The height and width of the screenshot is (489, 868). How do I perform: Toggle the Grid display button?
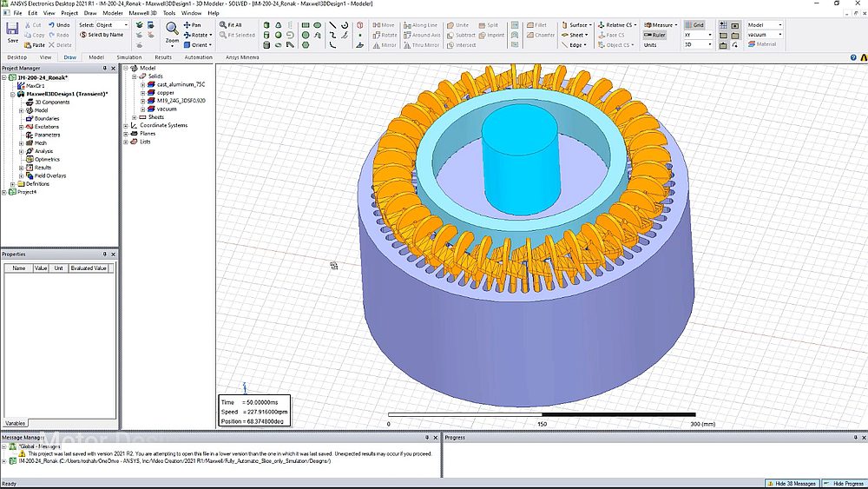pyautogui.click(x=694, y=25)
